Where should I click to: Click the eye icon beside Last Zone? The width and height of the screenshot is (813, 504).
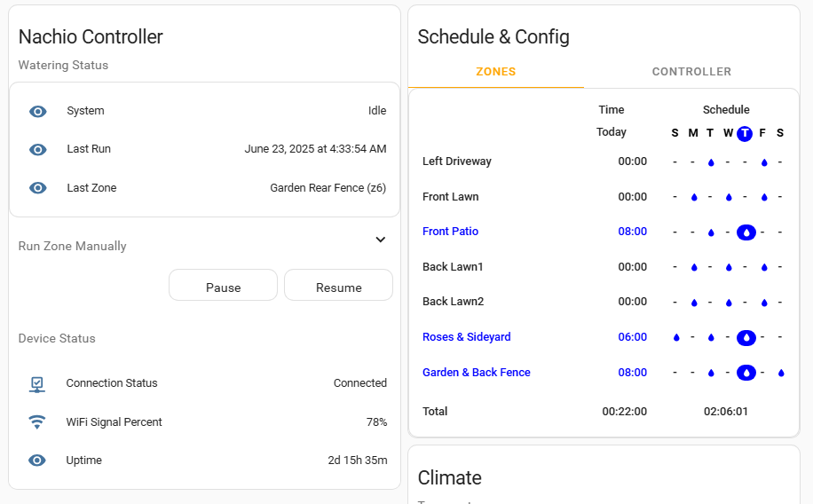(37, 187)
